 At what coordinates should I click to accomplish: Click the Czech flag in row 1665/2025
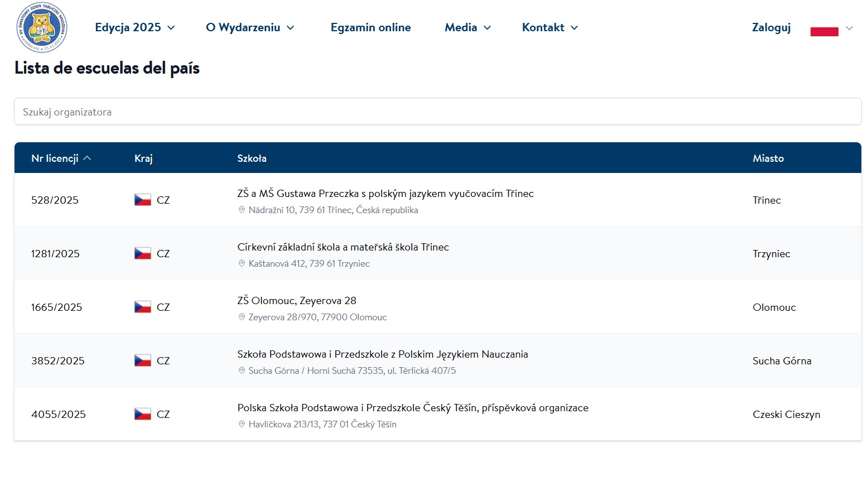click(x=143, y=307)
